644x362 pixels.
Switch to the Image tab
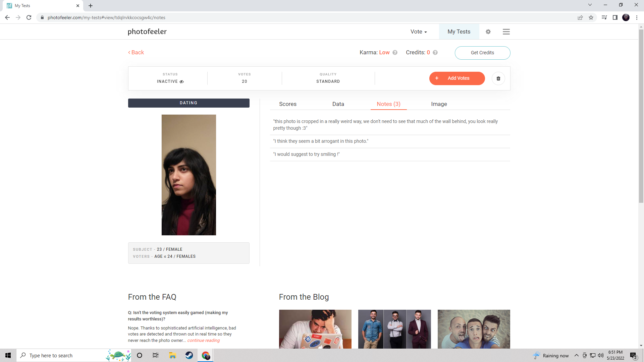pyautogui.click(x=439, y=104)
